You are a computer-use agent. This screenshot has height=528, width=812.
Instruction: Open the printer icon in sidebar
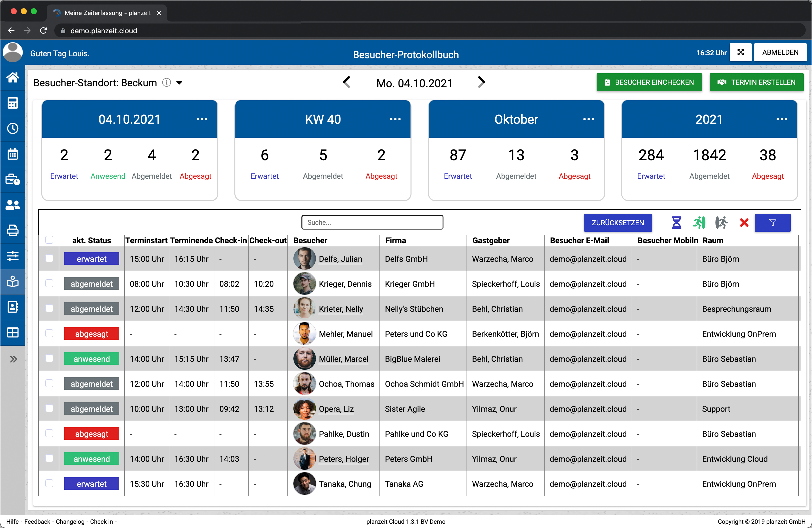13,230
